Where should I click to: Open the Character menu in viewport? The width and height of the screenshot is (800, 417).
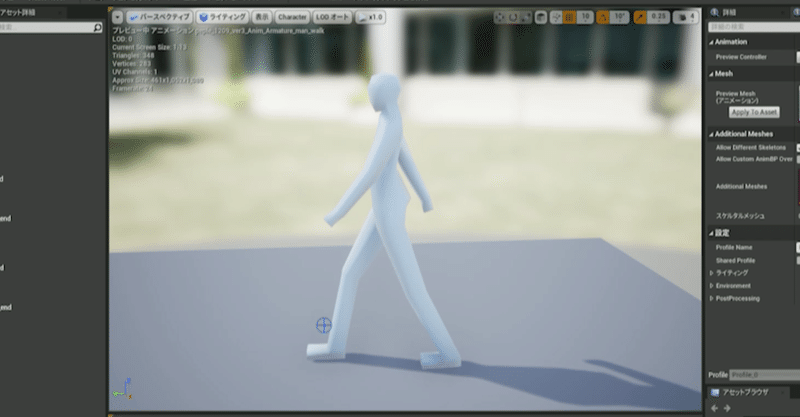coord(292,17)
